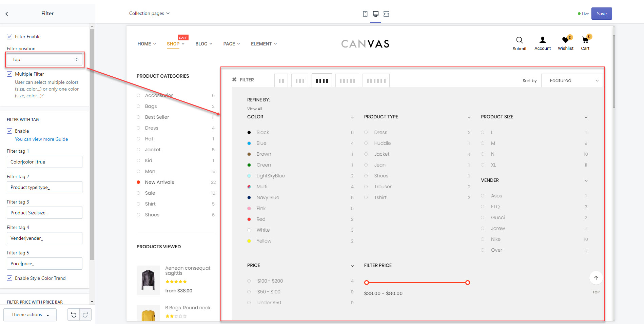Viewport: 644px width, 328px height.
Task: Select two-column grid layout
Action: point(281,80)
